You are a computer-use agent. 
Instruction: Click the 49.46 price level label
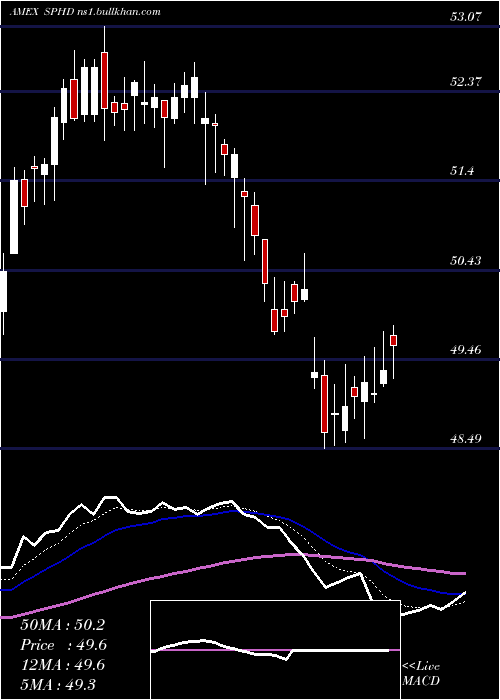467,349
